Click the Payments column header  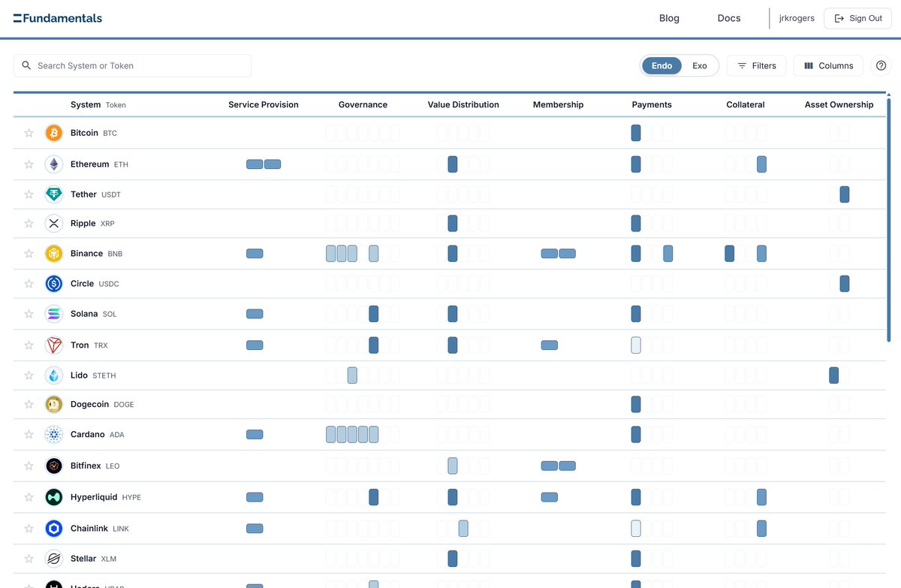[x=652, y=104]
